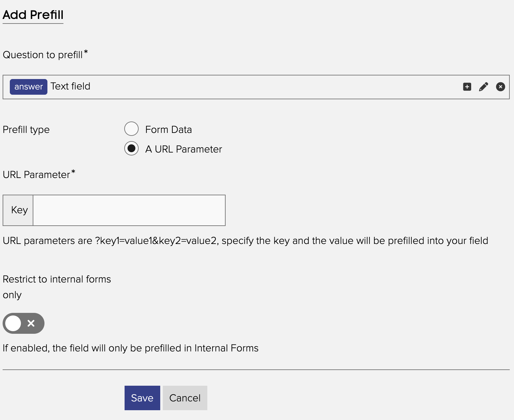Select the Form Data radio option

click(131, 129)
